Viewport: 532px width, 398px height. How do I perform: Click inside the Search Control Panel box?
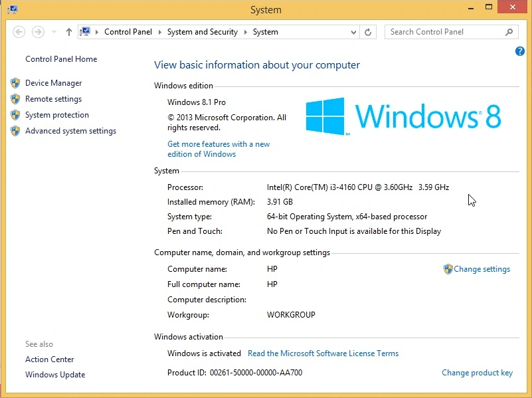[438, 32]
